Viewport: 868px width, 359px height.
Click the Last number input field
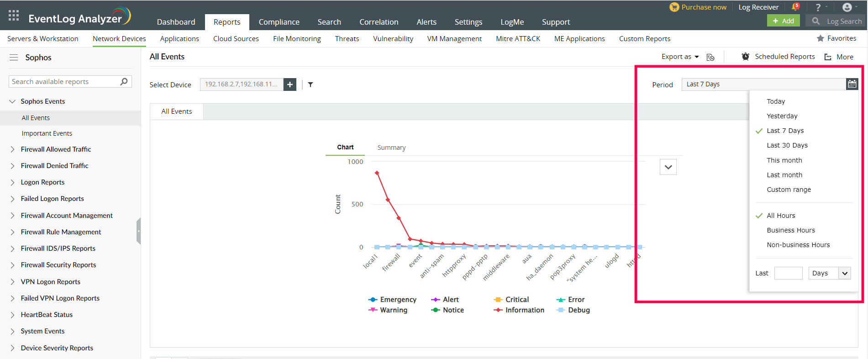(788, 273)
